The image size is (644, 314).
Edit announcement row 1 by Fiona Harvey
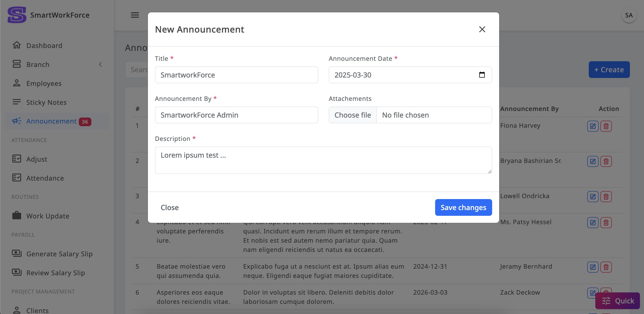pyautogui.click(x=592, y=126)
